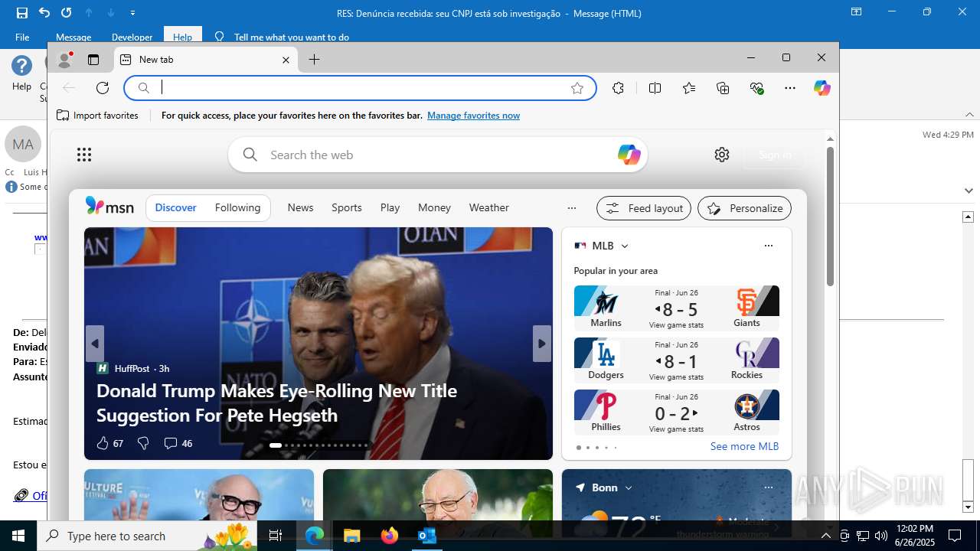This screenshot has width=980, height=551.
Task: Open the News feed tab
Action: pyautogui.click(x=300, y=207)
